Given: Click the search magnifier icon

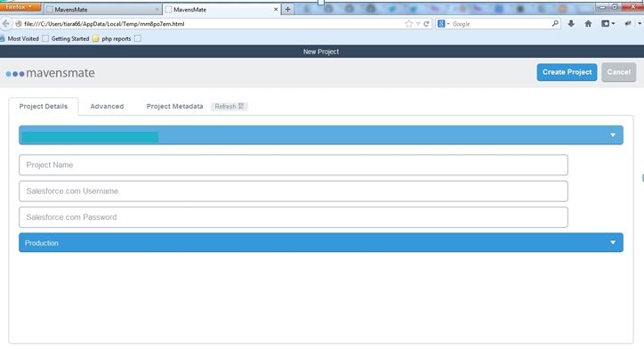Looking at the screenshot, I should 555,24.
